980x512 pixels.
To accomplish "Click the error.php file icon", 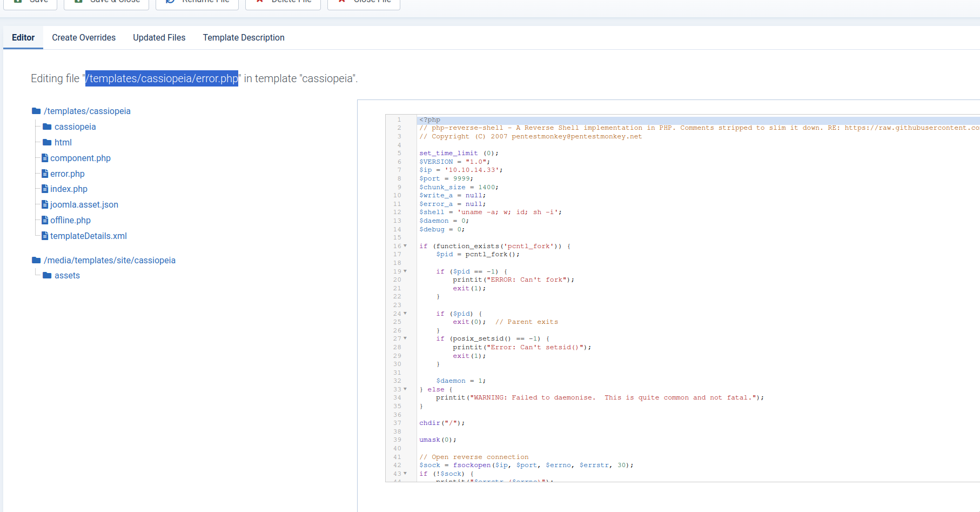I will coord(45,174).
